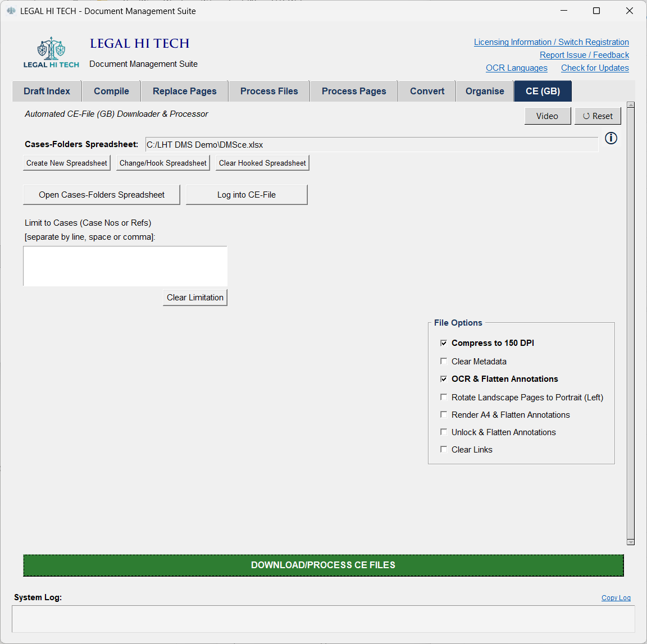Click the Legal Hi Tech scales logo
The width and height of the screenshot is (647, 644).
click(51, 52)
